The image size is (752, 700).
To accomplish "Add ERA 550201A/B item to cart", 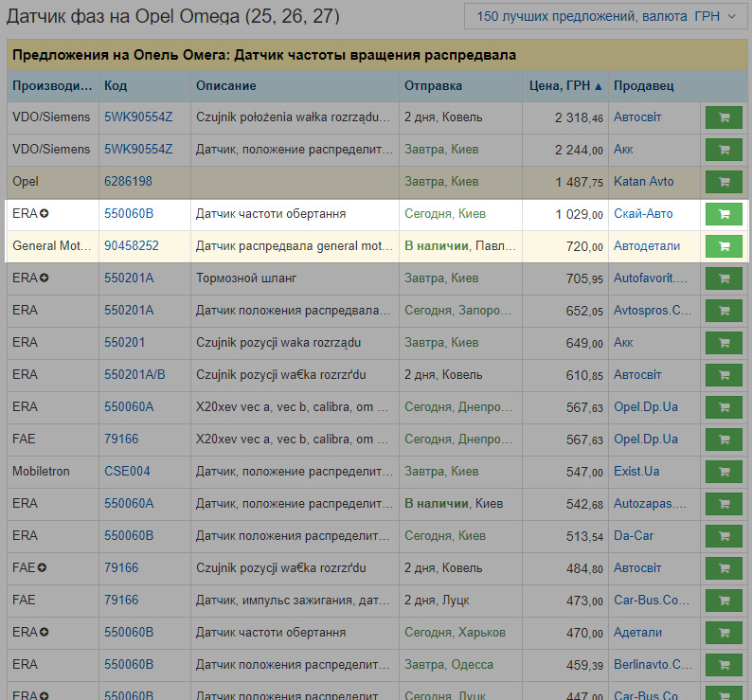I will click(x=724, y=375).
